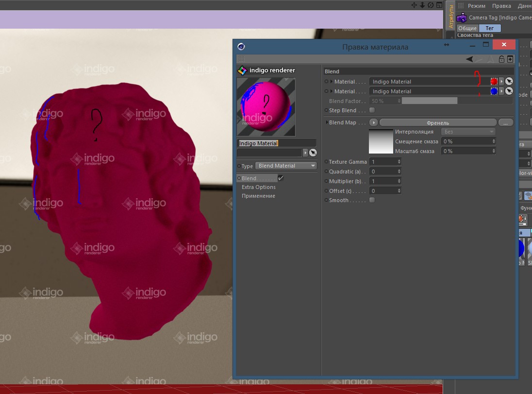Click the viewport pan (move camera) icon
Viewport: 532px width, 394px height.
click(414, 5)
